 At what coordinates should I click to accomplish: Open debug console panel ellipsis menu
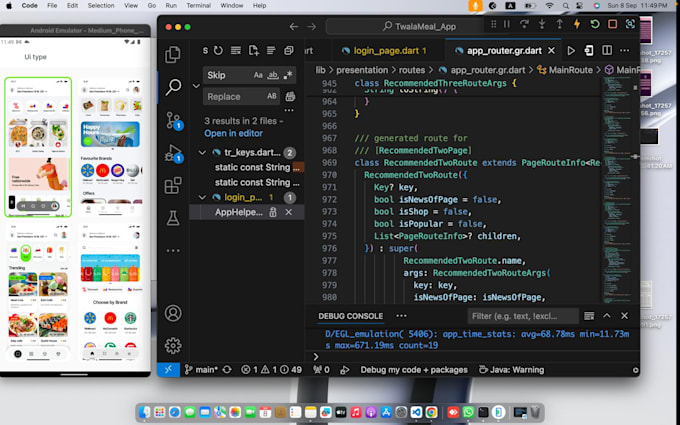tap(401, 316)
